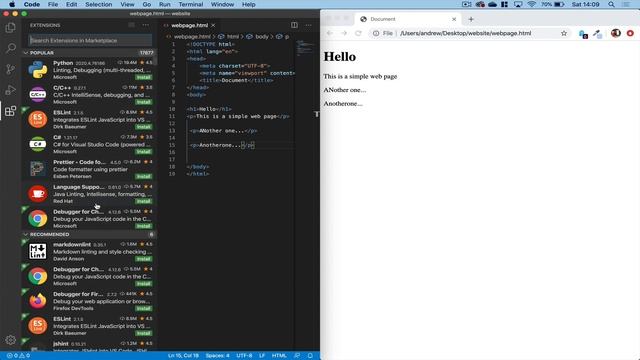Change encoding via UTF-8 status item

tap(244, 356)
